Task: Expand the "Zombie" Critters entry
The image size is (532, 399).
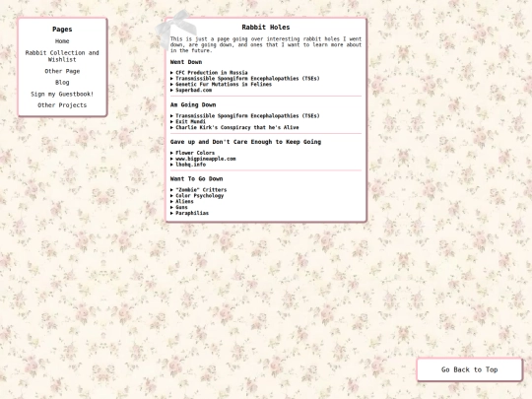Action: click(198, 190)
